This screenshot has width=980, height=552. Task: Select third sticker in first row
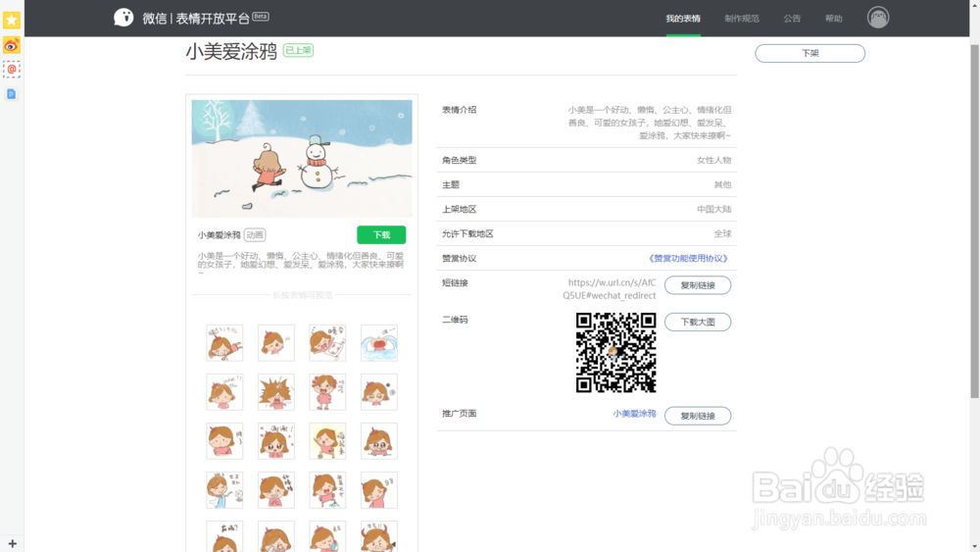327,342
